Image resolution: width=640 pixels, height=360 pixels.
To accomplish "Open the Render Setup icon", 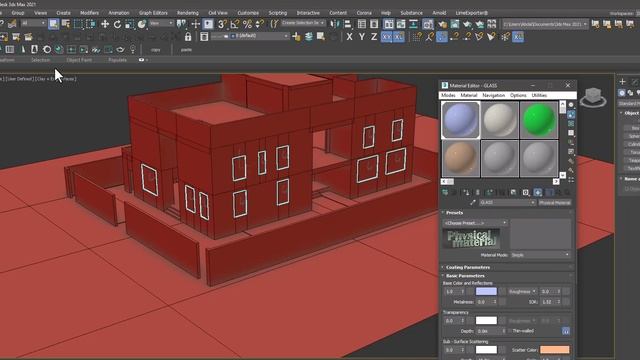I will pyautogui.click(x=443, y=24).
